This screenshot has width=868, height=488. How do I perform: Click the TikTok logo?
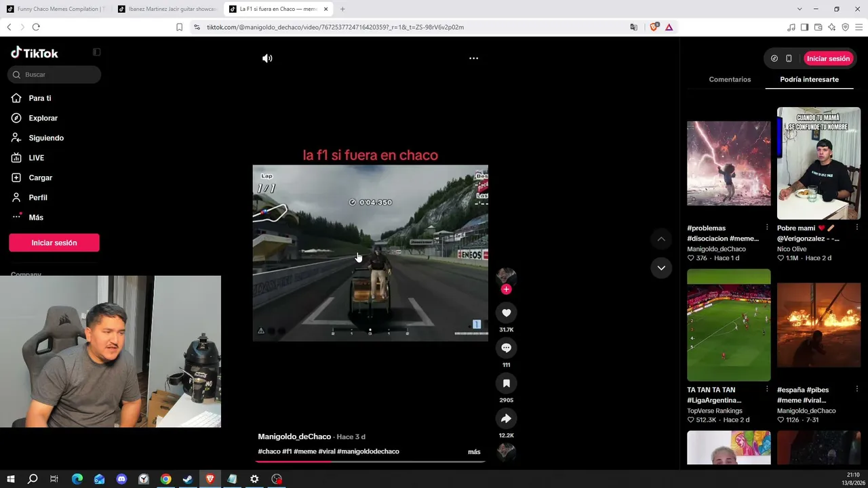(35, 53)
